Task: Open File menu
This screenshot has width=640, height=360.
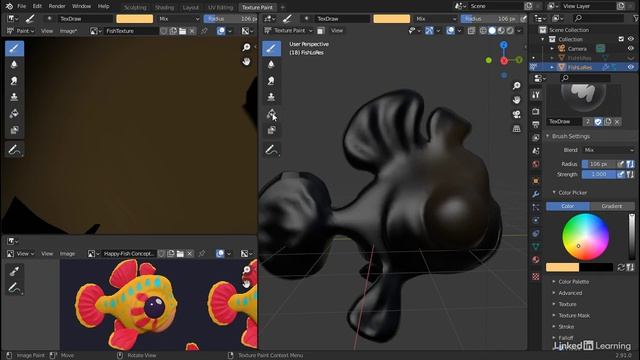Action: point(22,7)
